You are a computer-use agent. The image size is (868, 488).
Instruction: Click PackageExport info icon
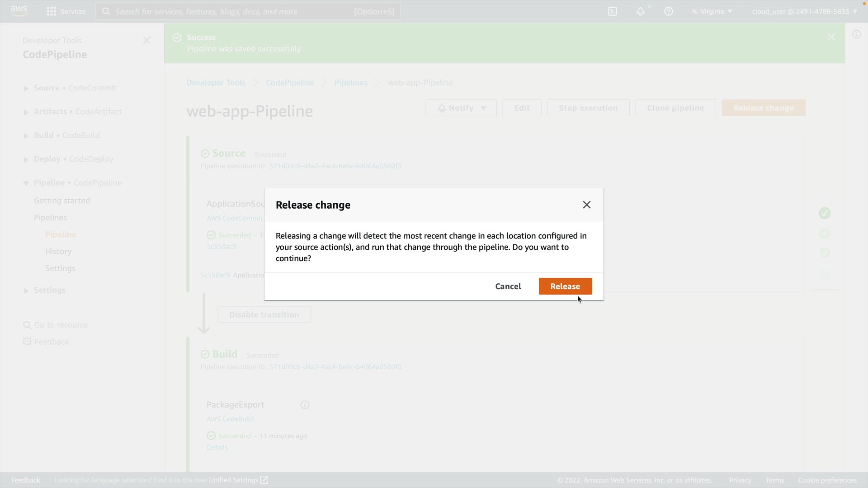click(x=305, y=405)
